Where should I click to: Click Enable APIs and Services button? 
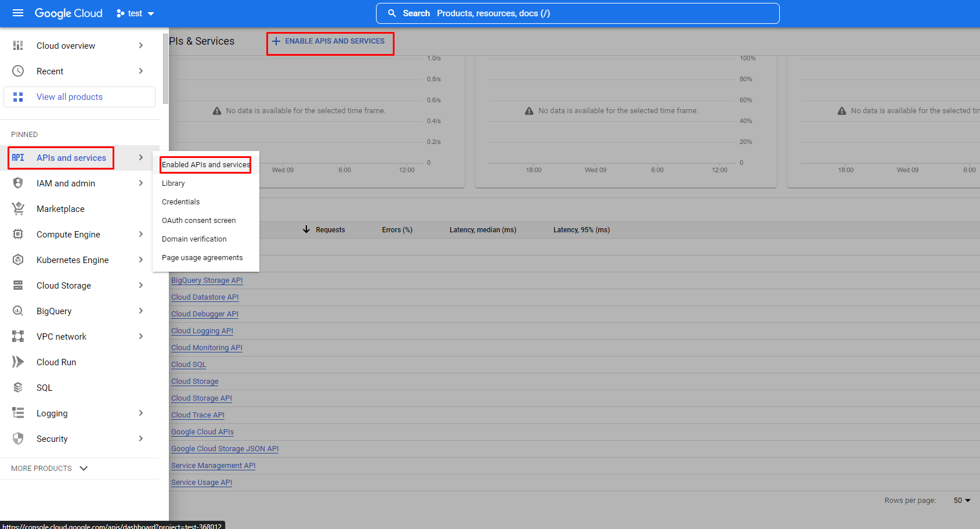pyautogui.click(x=328, y=41)
